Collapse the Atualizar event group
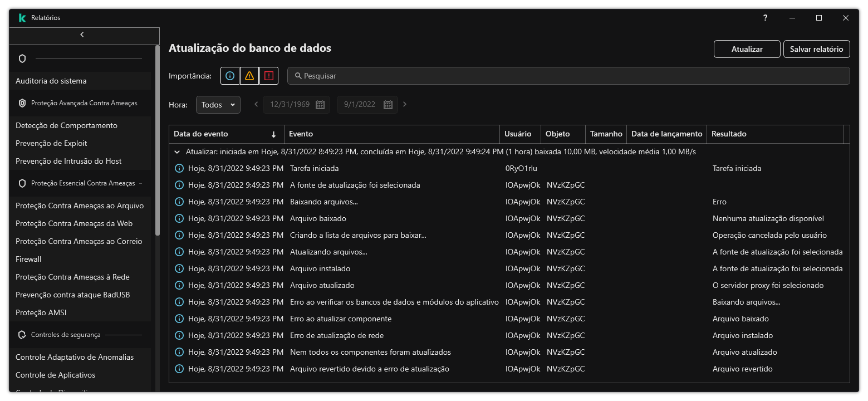This screenshot has width=868, height=401. pos(176,151)
